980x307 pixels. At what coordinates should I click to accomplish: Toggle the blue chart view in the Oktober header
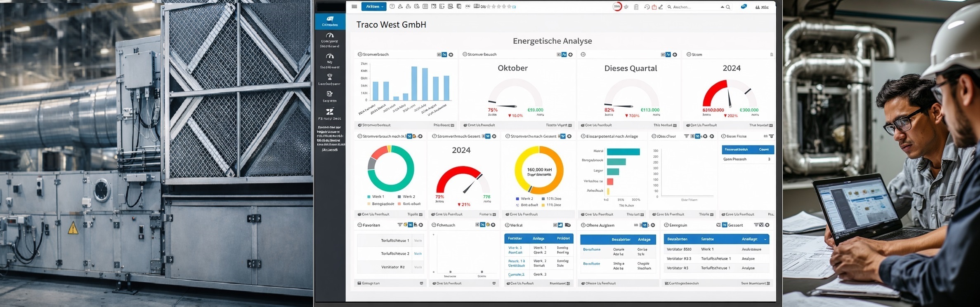pos(564,54)
